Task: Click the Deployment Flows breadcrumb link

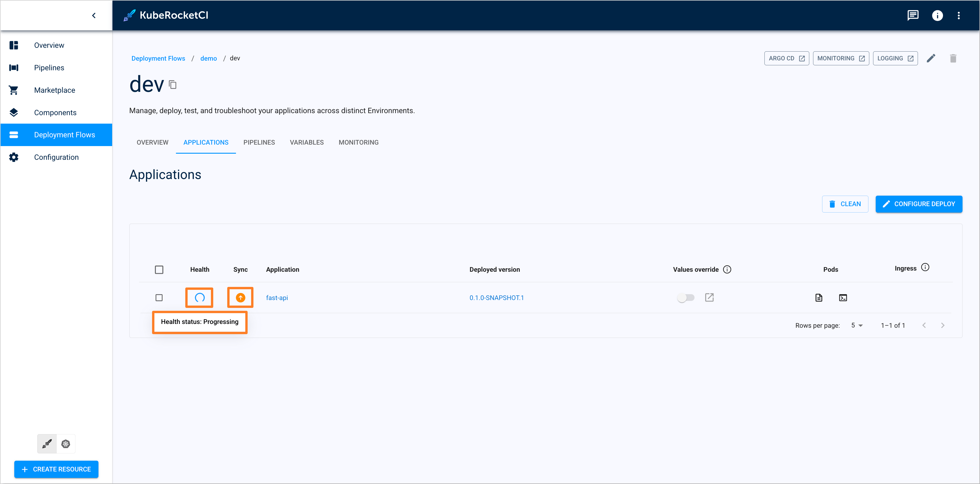Action: (158, 58)
